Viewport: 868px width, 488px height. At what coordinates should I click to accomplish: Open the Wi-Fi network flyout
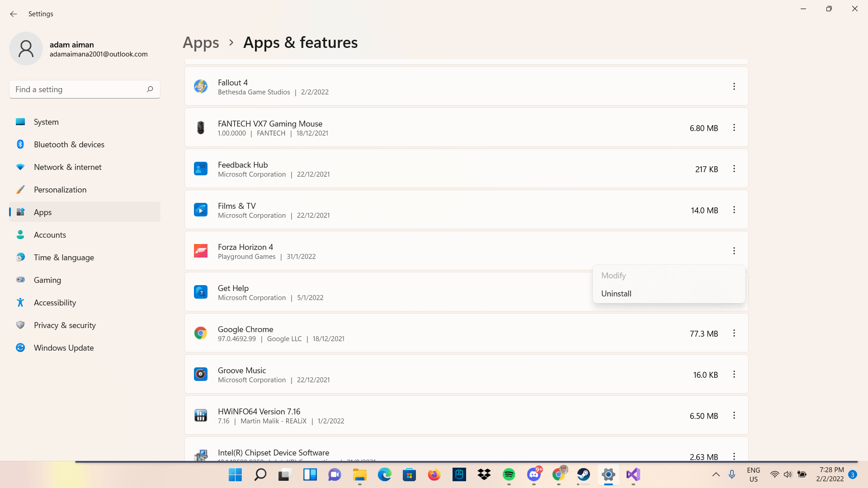[774, 474]
